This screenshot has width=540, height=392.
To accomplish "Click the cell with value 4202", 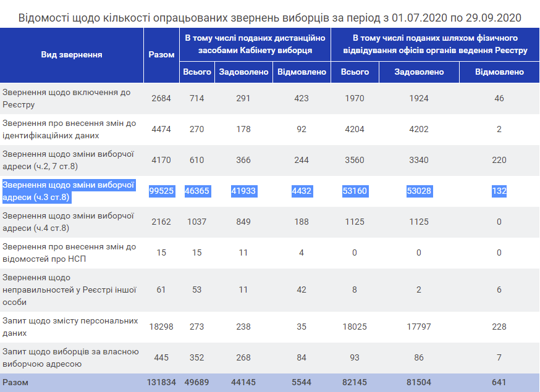I will [420, 130].
